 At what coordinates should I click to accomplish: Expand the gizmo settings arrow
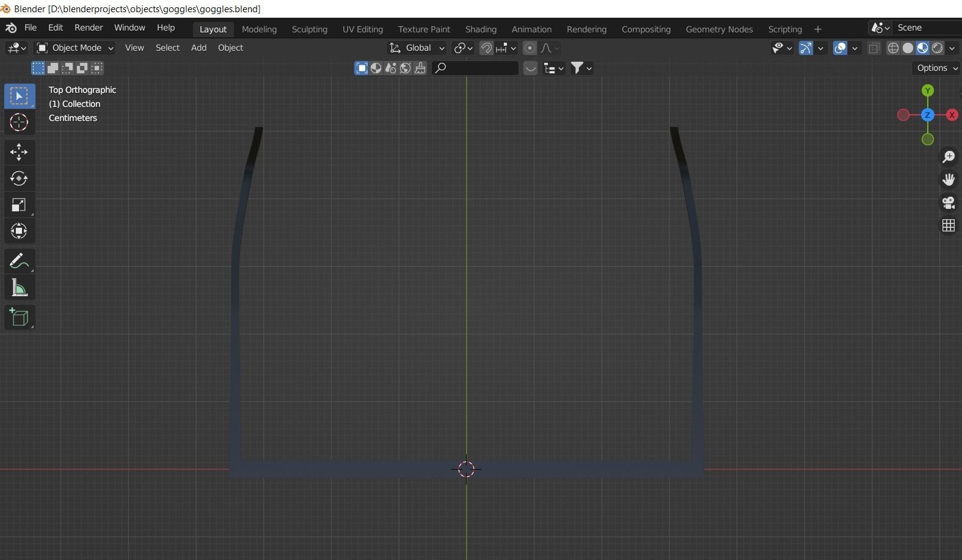(821, 48)
